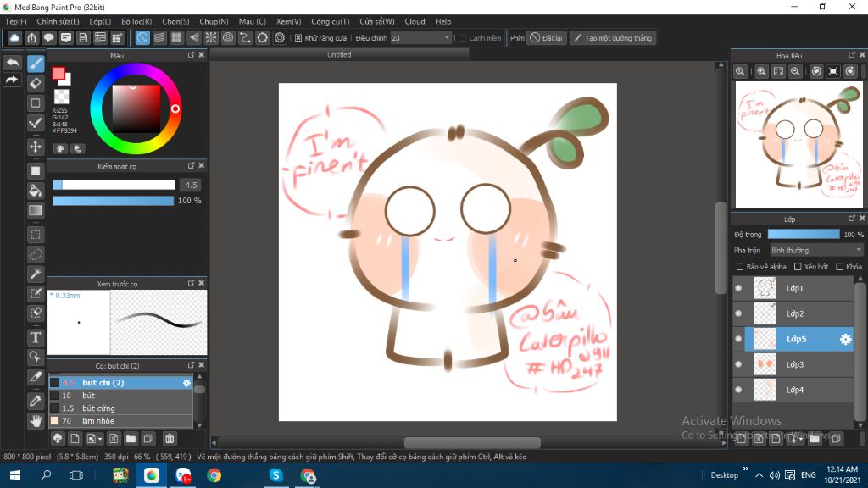This screenshot has height=488, width=868.
Task: Select the Hand pan tool
Action: [x=36, y=420]
